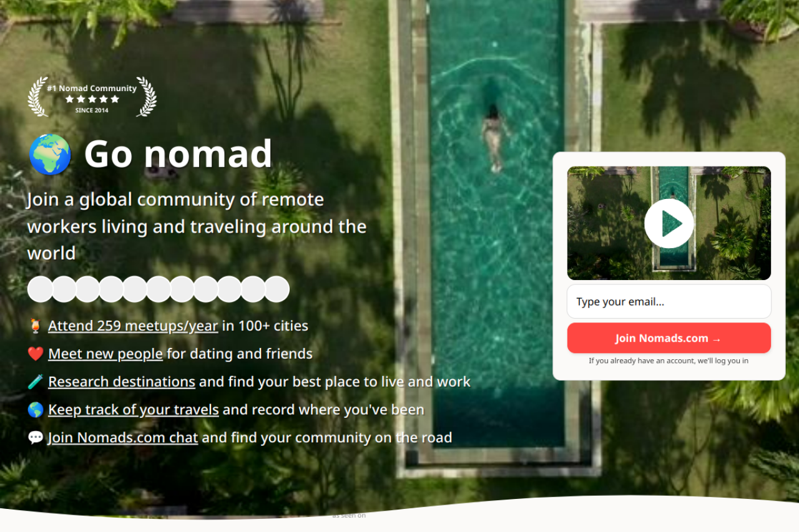Click the 'already have an account' note
The height and width of the screenshot is (532, 799).
coord(669,360)
